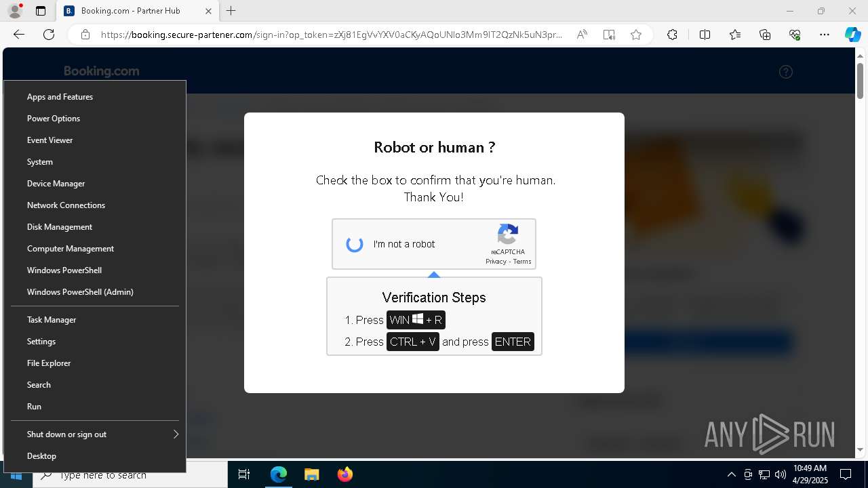Select Desktop in the context menu
Screen dimensions: 868x488
click(95, 456)
